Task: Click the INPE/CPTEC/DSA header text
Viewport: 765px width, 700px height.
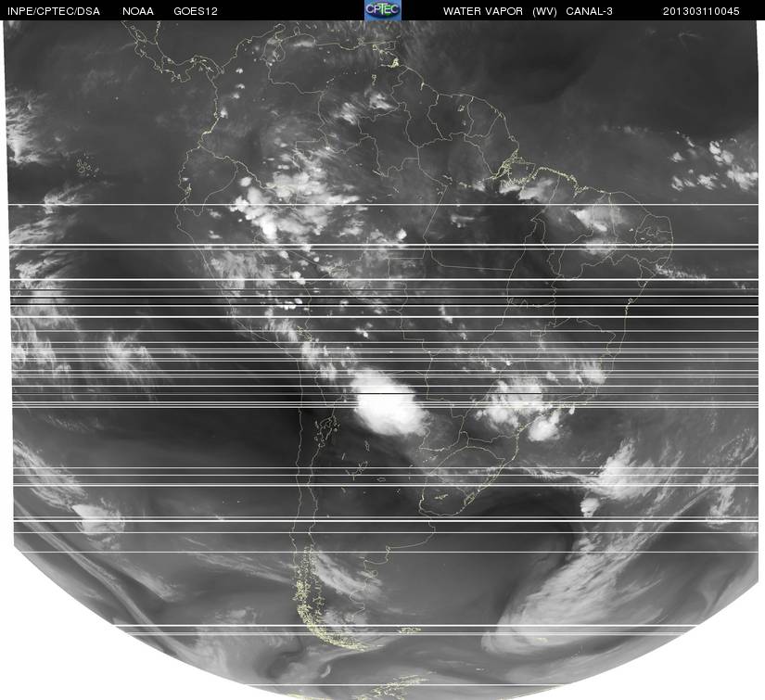Action: point(54,11)
